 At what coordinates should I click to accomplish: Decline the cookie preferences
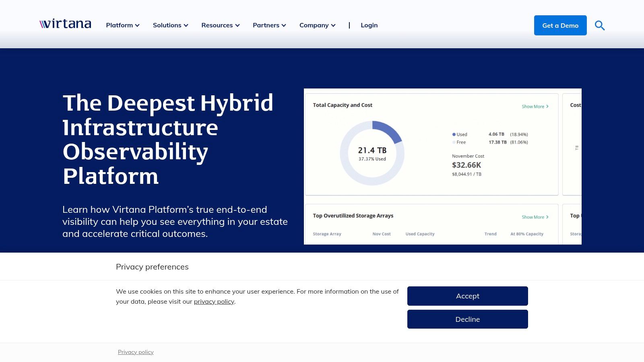click(x=468, y=319)
